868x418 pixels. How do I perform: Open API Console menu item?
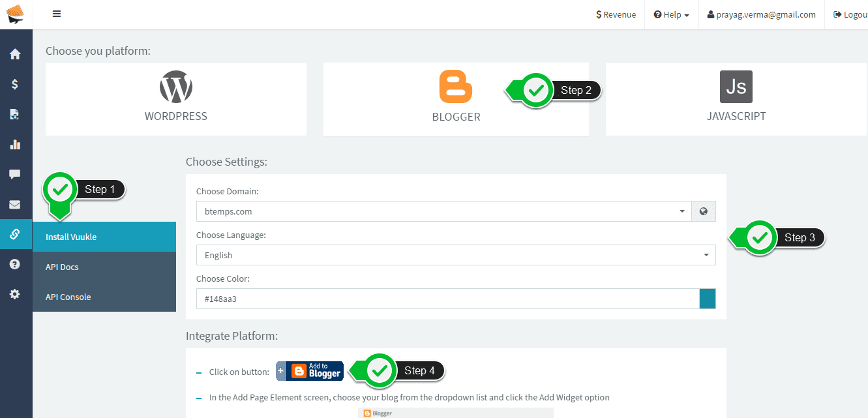click(104, 297)
